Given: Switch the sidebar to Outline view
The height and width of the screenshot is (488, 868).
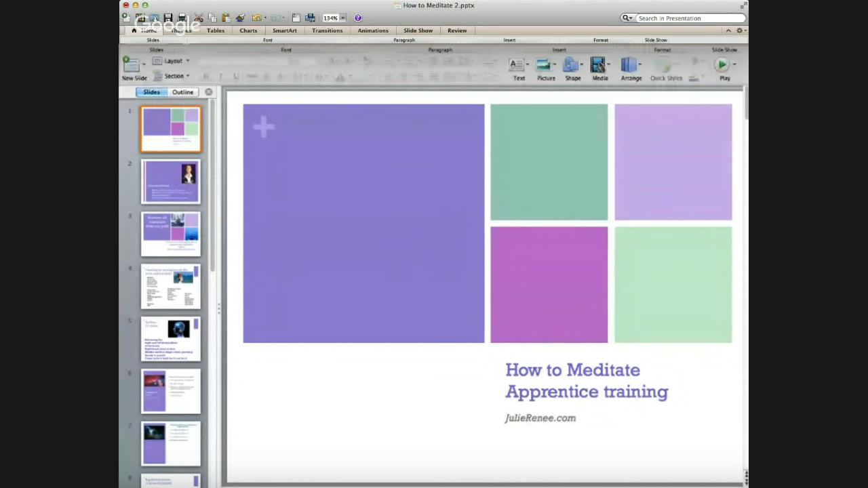Looking at the screenshot, I should pyautogui.click(x=182, y=92).
